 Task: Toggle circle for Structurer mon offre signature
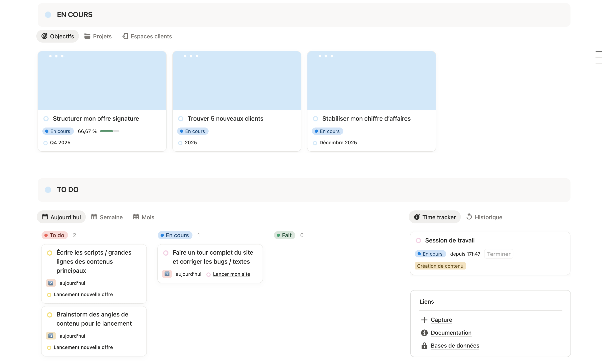point(46,119)
